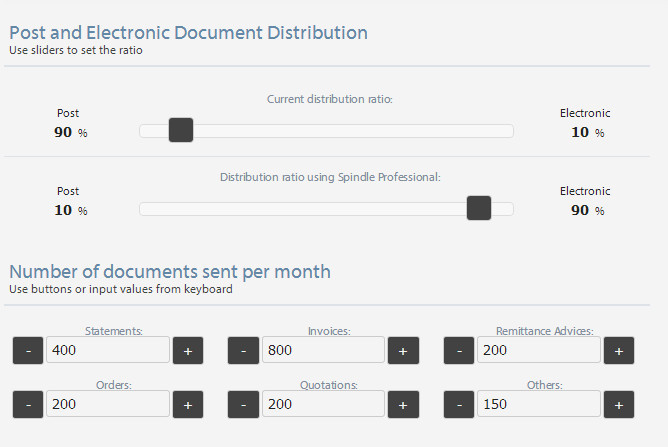
Task: Decrease the Others document count
Action: tap(459, 404)
